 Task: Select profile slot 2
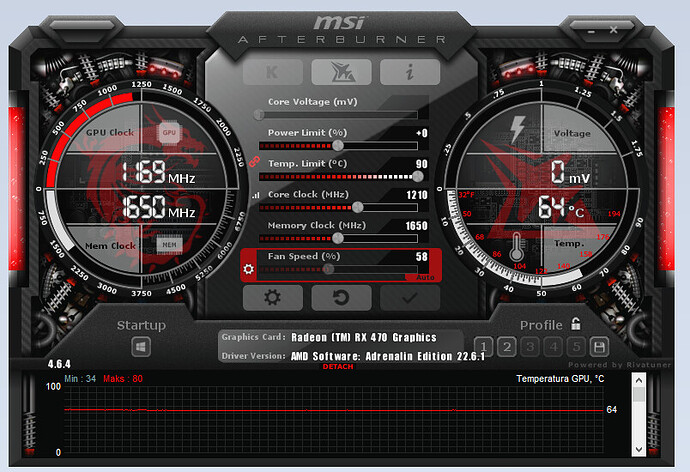[x=507, y=347]
